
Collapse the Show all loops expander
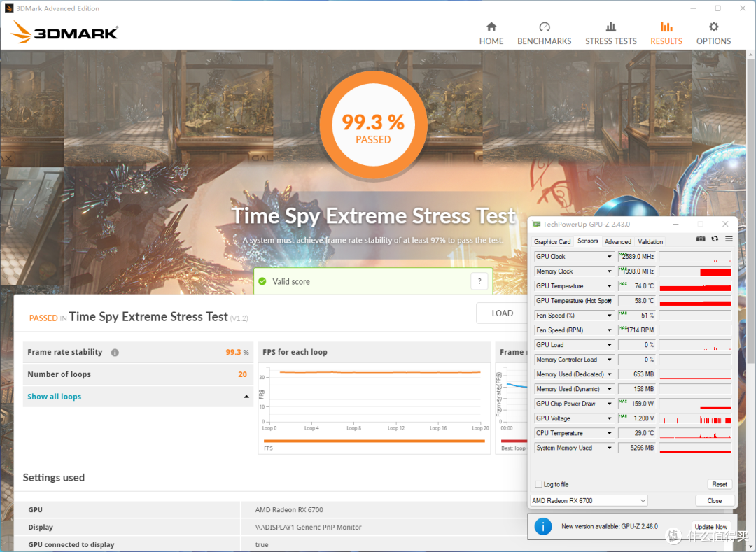[246, 397]
